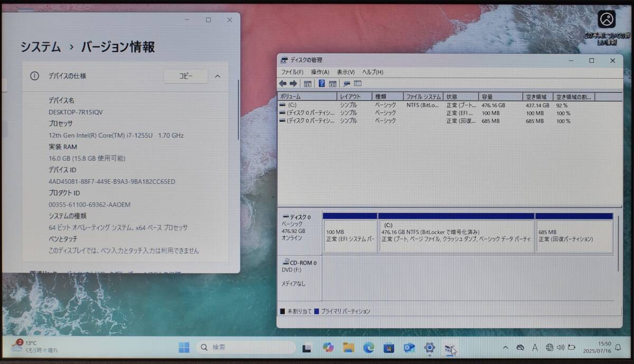Open File Explorer from the taskbar
This screenshot has height=364, width=634.
[348, 347]
